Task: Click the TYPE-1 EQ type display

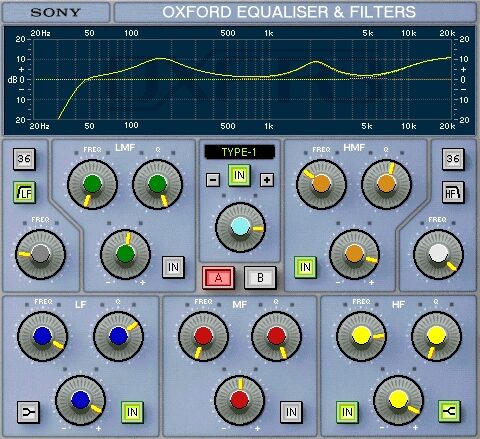Action: [239, 152]
